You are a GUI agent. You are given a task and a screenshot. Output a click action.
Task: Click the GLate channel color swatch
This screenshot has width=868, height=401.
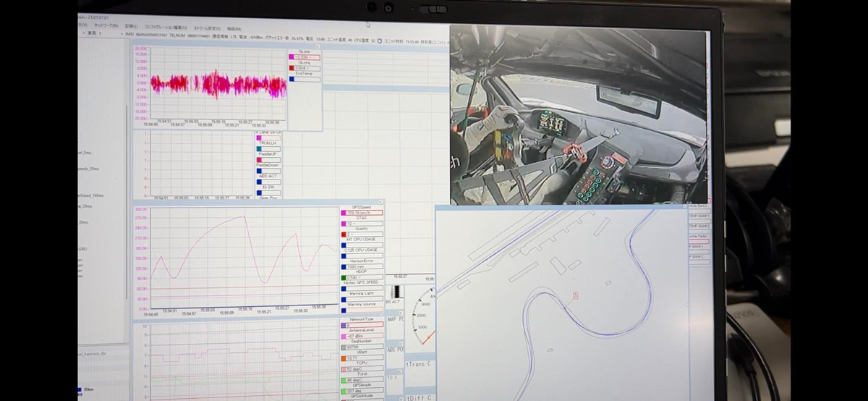(292, 57)
